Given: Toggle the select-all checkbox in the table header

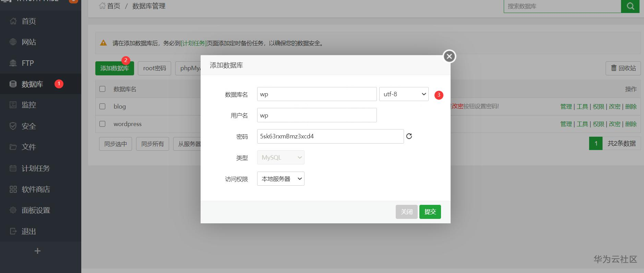Looking at the screenshot, I should (x=102, y=89).
